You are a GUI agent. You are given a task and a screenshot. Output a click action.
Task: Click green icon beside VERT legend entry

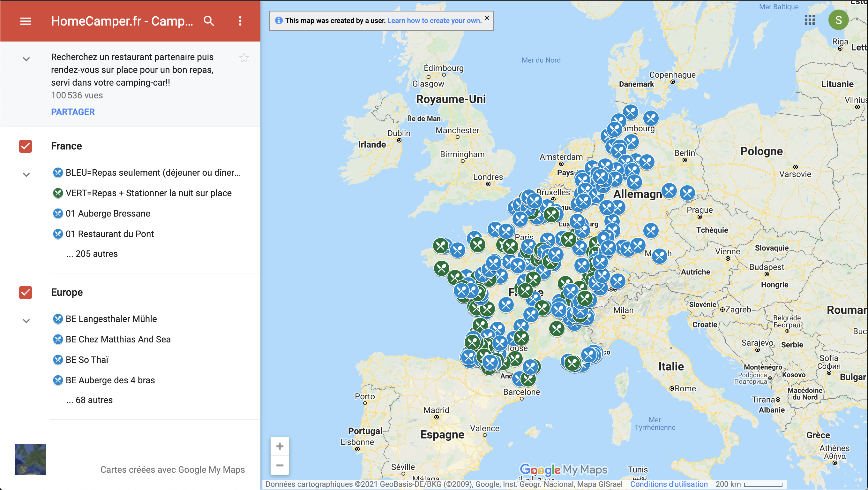[58, 193]
